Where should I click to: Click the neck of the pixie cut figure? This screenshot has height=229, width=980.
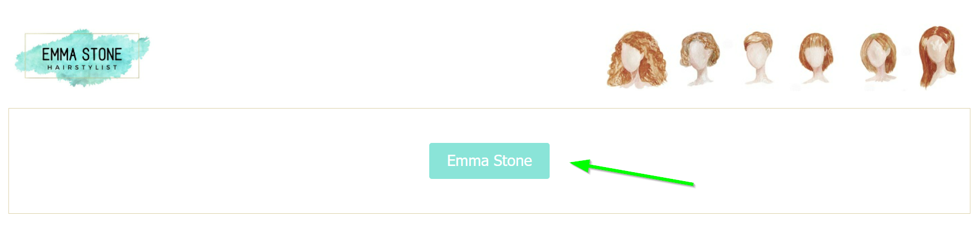click(x=757, y=72)
